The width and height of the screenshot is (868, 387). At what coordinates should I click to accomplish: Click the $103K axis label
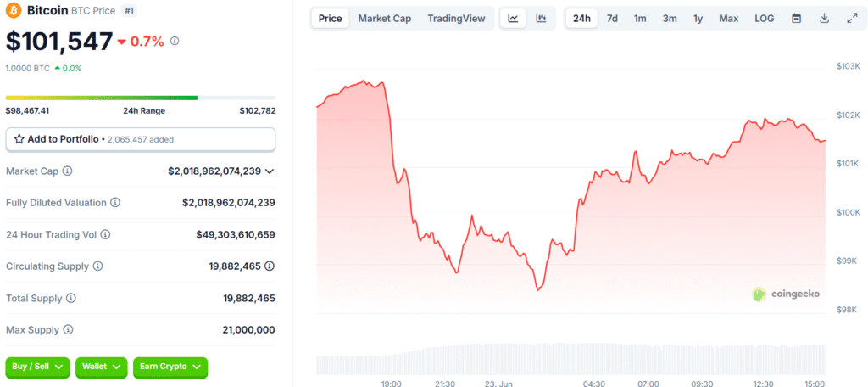click(x=848, y=66)
